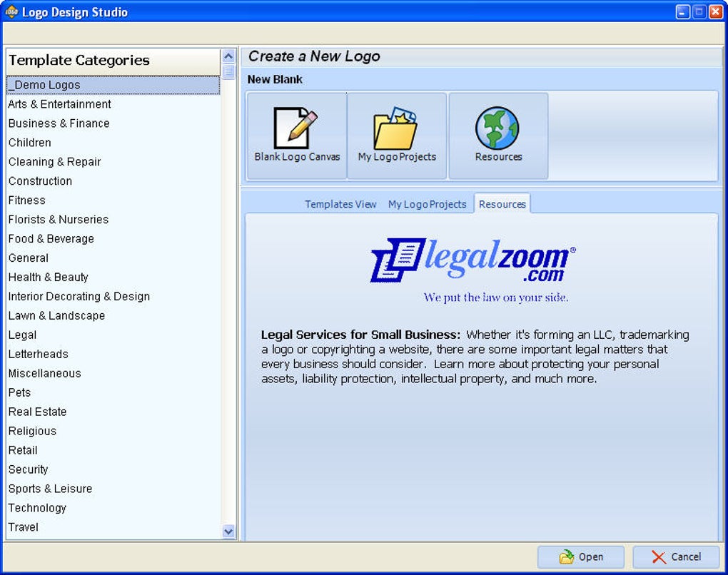Select the Resources tab
Image resolution: width=728 pixels, height=575 pixels.
(502, 204)
